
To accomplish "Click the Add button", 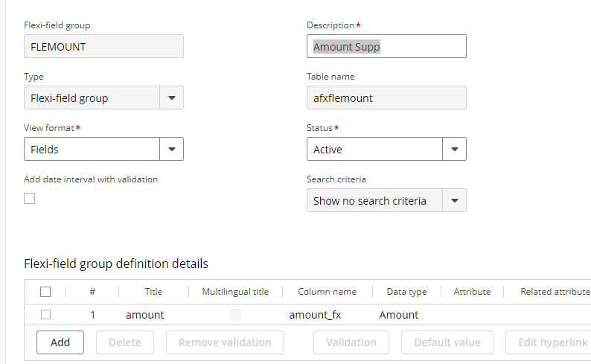I will click(60, 342).
